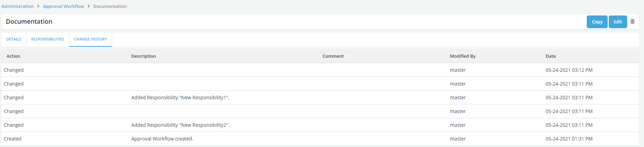Screen dimensions: 644x147
Task: Switch to the Details tab
Action: (14, 39)
